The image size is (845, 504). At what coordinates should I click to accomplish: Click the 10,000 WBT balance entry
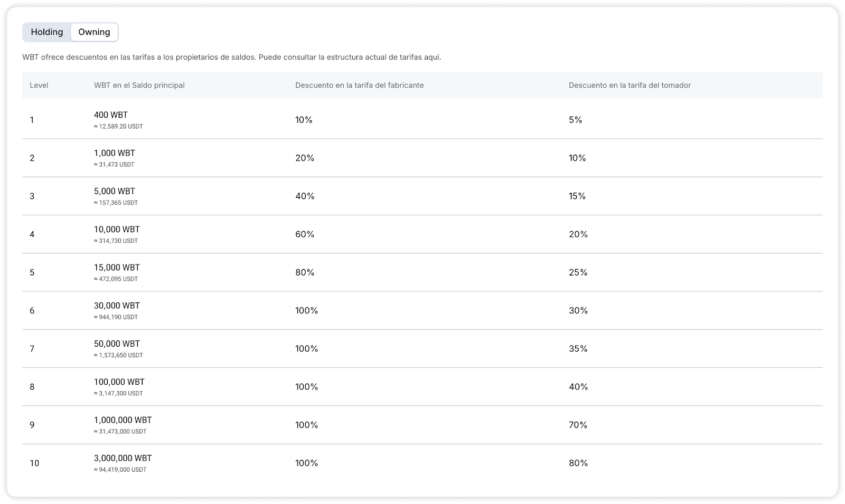[x=117, y=229]
